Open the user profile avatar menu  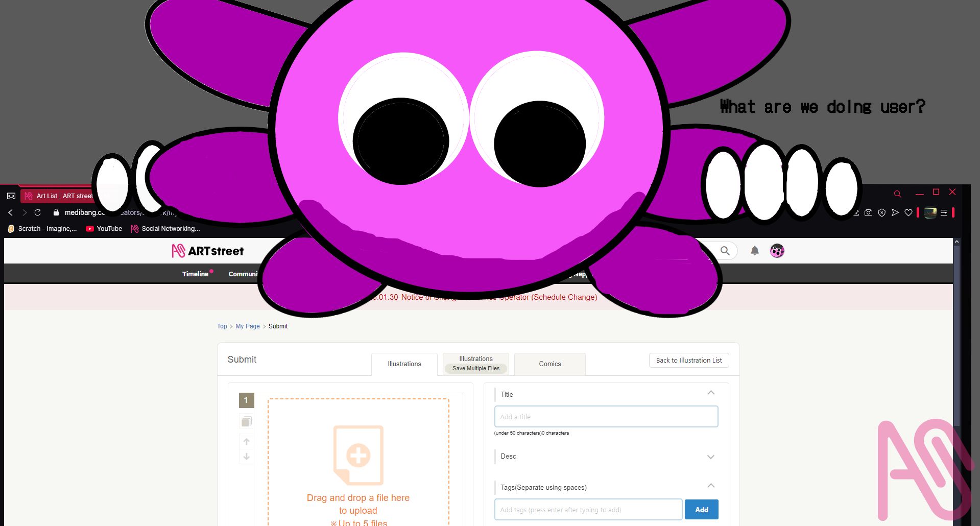click(777, 251)
